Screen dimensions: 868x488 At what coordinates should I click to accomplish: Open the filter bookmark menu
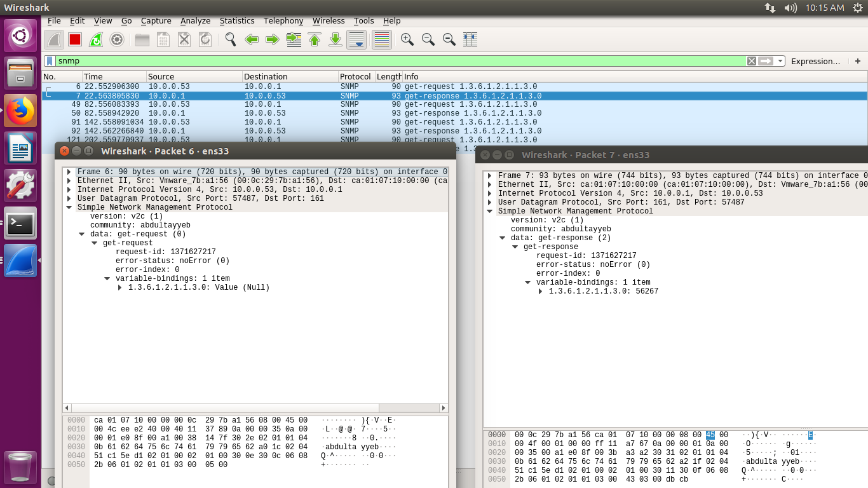(50, 61)
